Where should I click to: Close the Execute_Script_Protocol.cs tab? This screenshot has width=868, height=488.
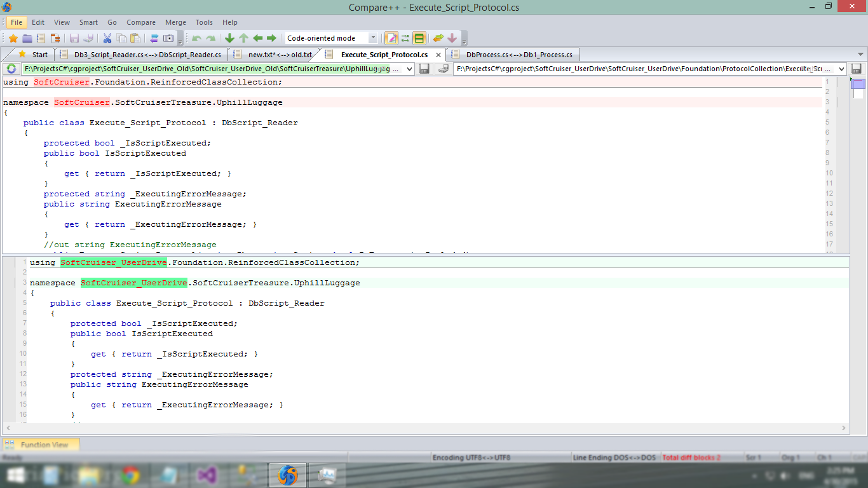click(438, 55)
